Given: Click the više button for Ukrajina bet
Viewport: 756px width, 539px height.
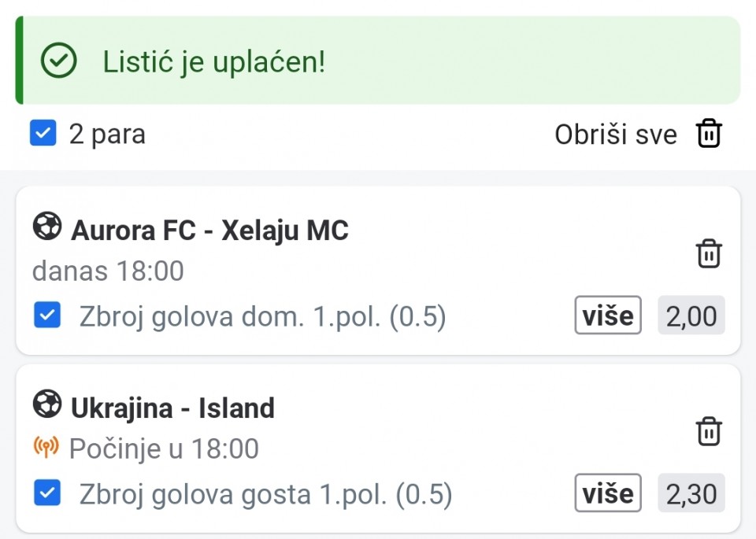Looking at the screenshot, I should click(x=607, y=494).
